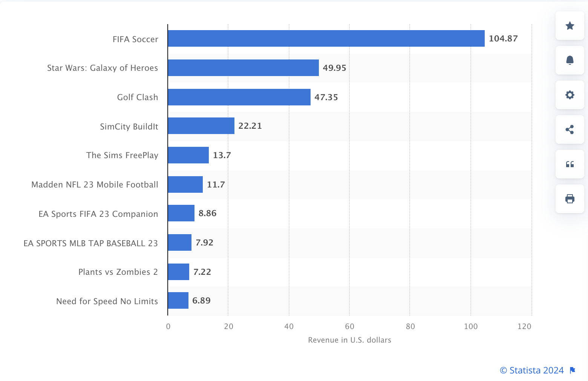The height and width of the screenshot is (381, 588).
Task: Click the EA SPORTS MLB TAP BASEBALL 23 label
Action: pyautogui.click(x=90, y=243)
